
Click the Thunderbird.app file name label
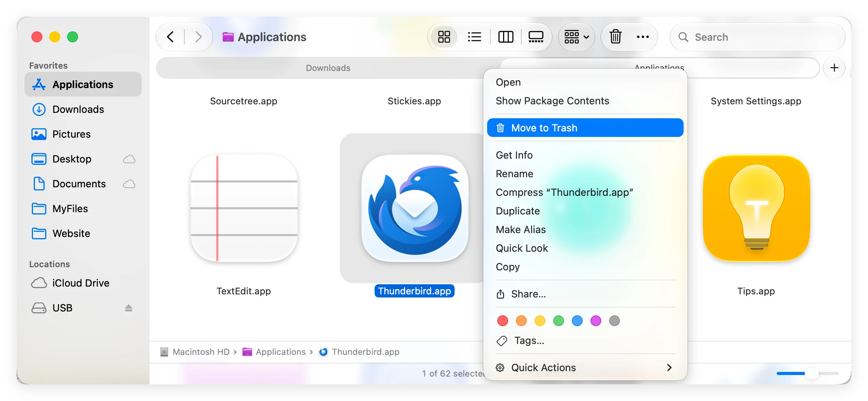[x=415, y=291]
